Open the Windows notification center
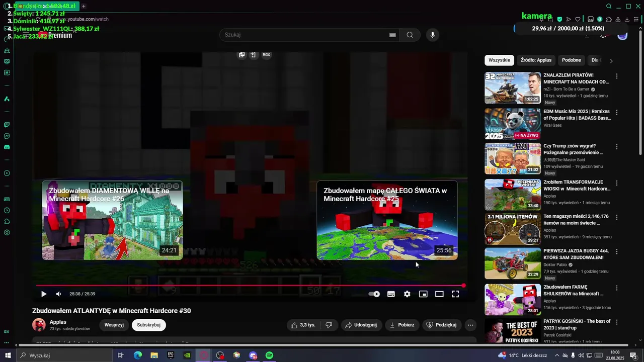The height and width of the screenshot is (362, 644). tap(633, 355)
